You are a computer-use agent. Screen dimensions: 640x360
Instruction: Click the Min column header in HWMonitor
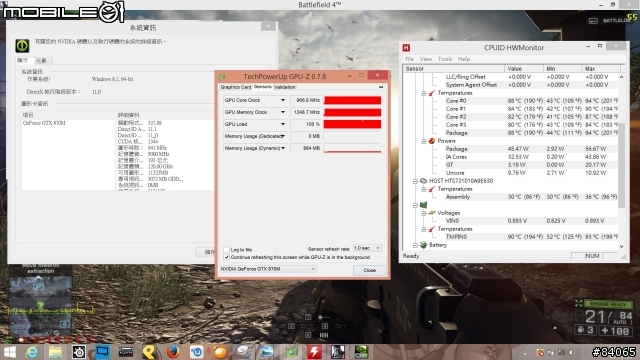pos(562,69)
